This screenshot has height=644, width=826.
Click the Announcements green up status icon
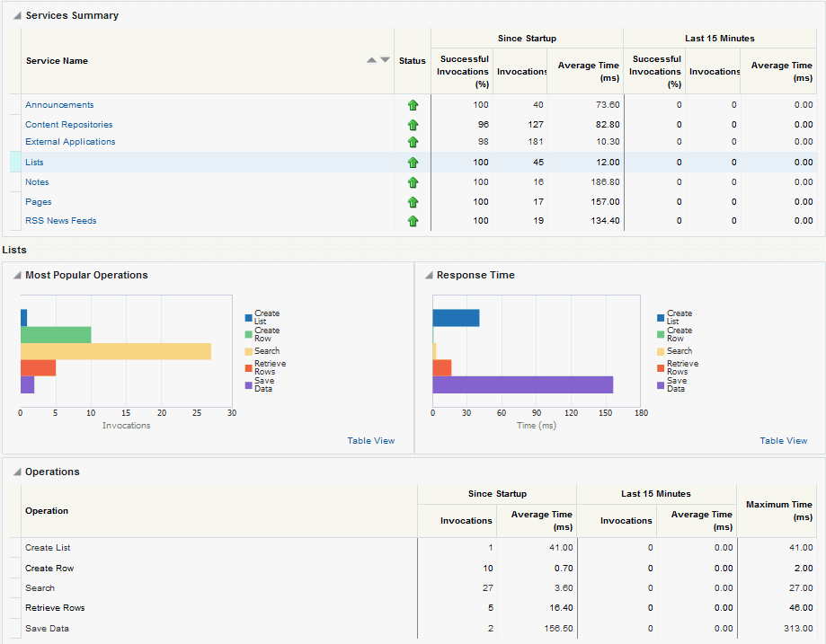point(413,105)
